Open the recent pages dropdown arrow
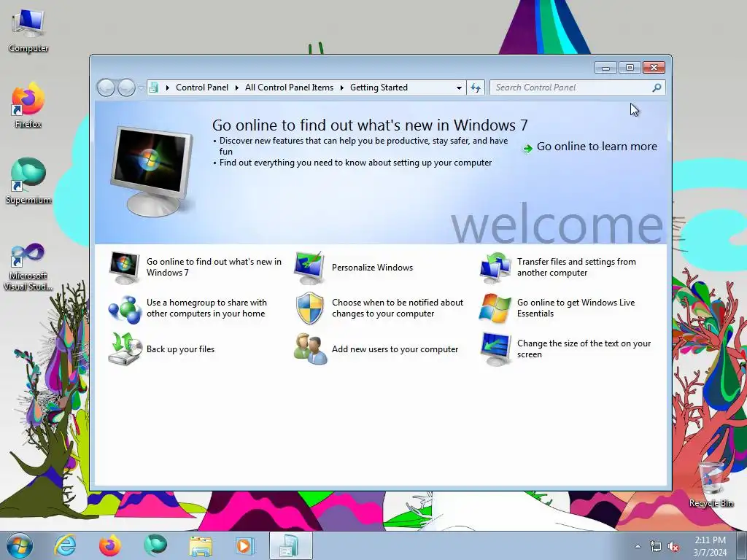Viewport: 747px width, 560px height. click(141, 88)
